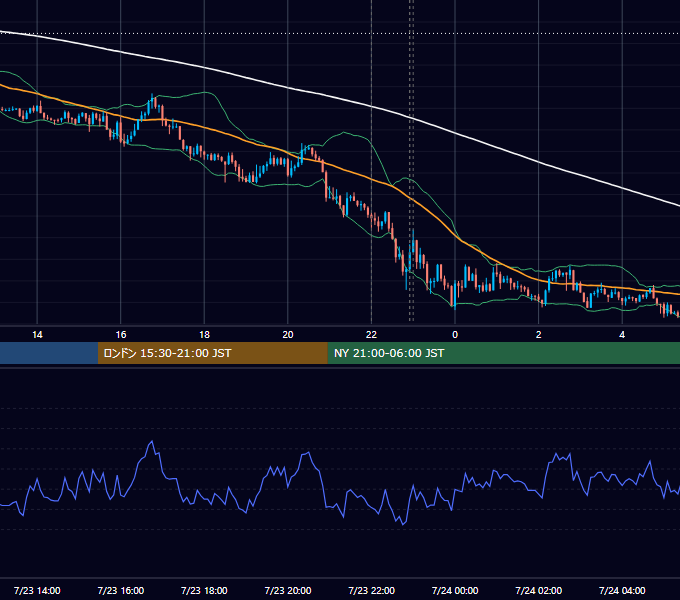Click hour label 14 on time axis
Image resolution: width=680 pixels, height=600 pixels.
(x=37, y=335)
